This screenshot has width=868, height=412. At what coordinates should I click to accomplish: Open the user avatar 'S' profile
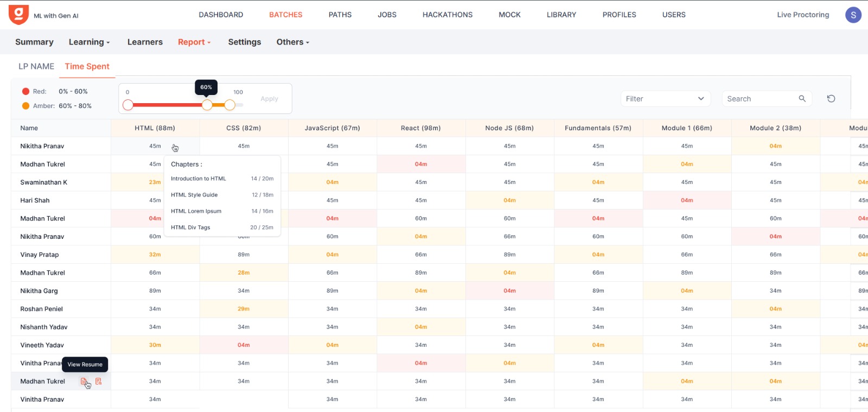[x=853, y=15]
